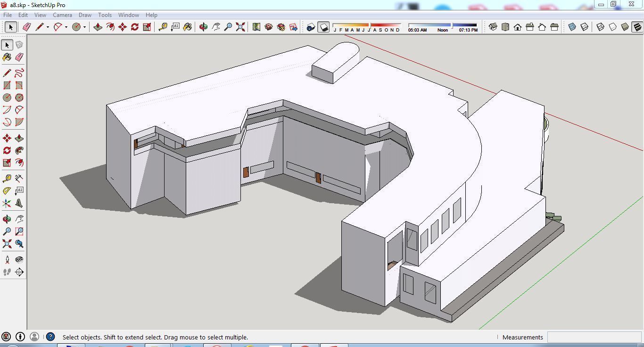Switch to Top view

coord(505,27)
